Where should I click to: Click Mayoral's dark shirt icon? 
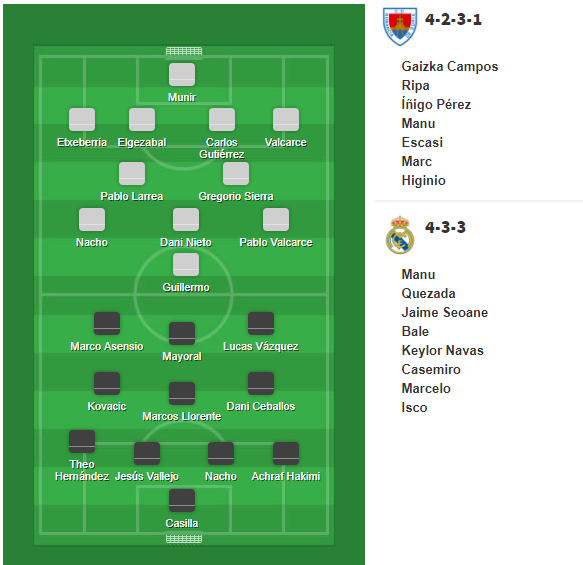point(182,333)
